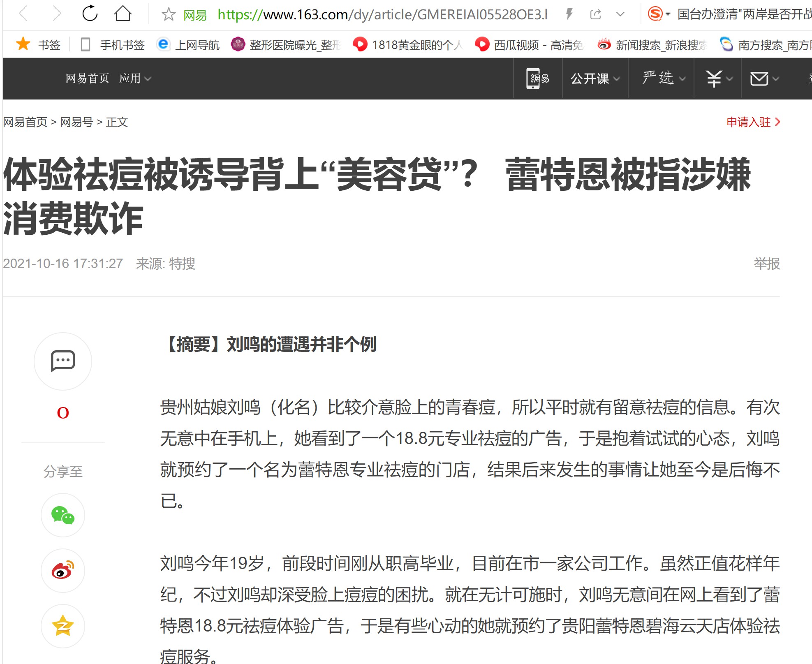The width and height of the screenshot is (812, 664).
Task: Open the yen payment icon menu
Action: click(x=719, y=78)
